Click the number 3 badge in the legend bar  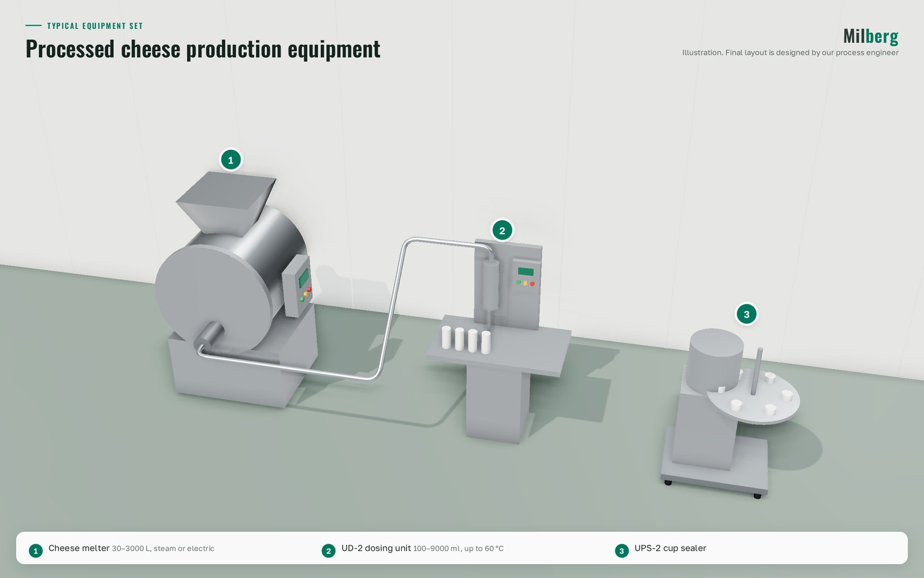[x=621, y=551]
